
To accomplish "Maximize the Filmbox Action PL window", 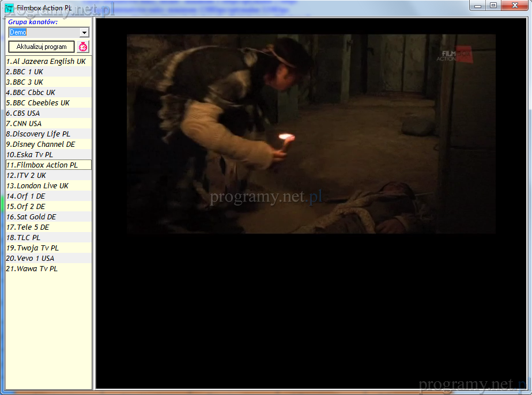I will coord(493,6).
